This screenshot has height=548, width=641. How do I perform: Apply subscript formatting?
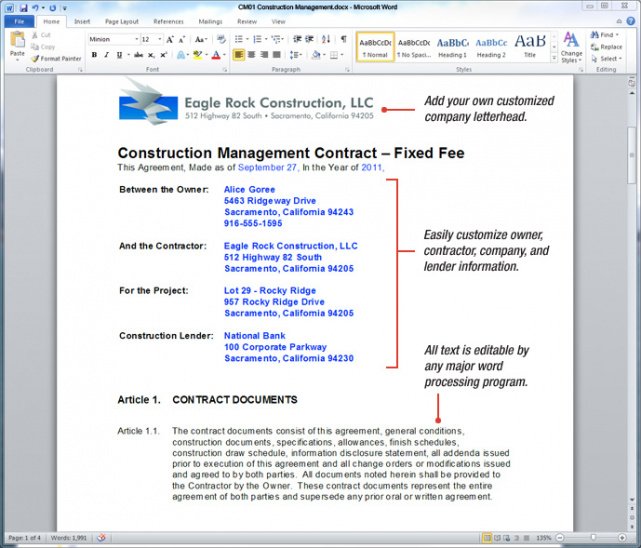151,55
